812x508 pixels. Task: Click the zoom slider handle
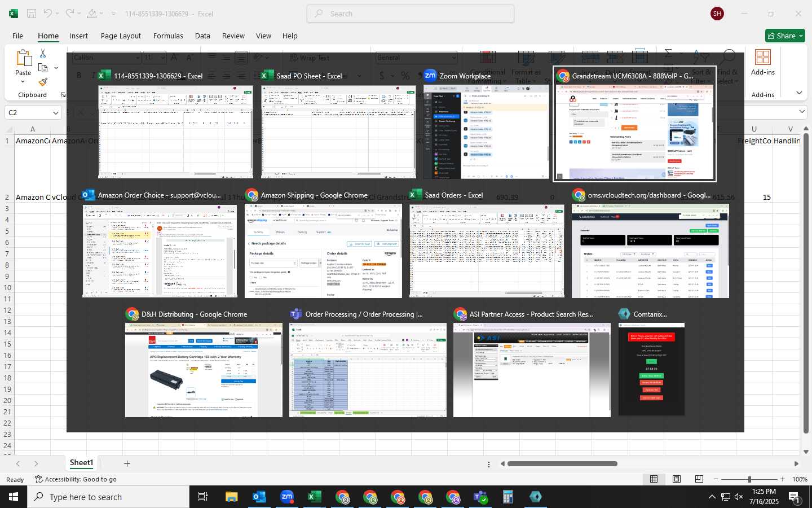click(x=749, y=479)
